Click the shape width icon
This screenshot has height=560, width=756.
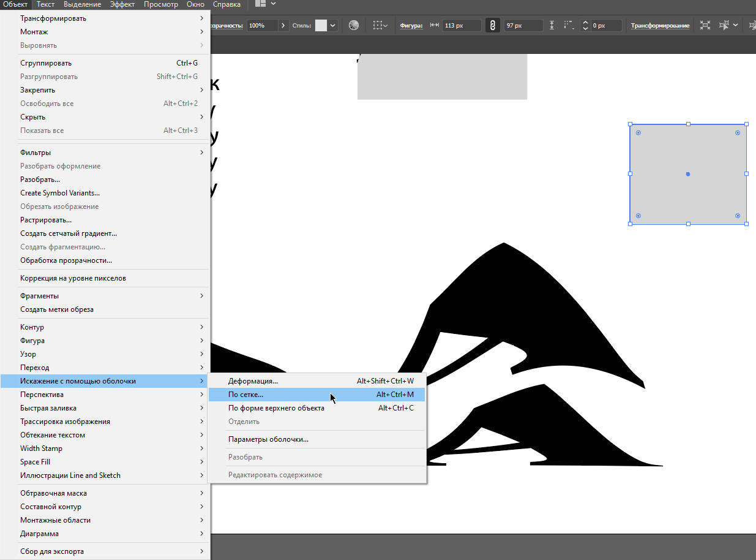[435, 26]
